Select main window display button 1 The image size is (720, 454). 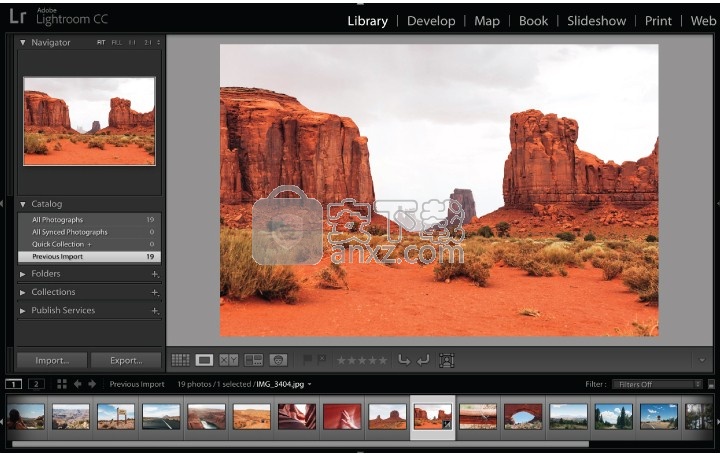coord(14,384)
